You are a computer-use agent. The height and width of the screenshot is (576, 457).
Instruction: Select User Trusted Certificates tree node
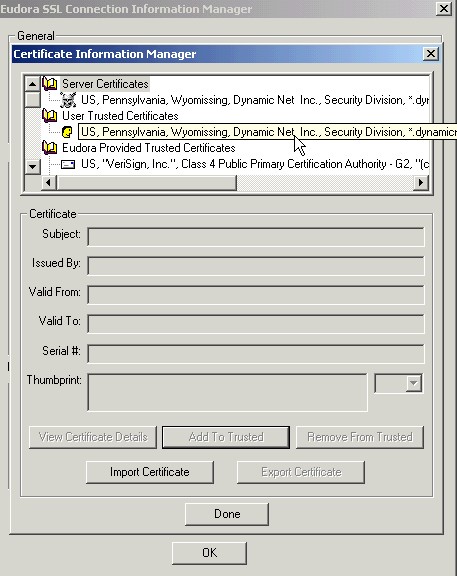click(x=120, y=116)
